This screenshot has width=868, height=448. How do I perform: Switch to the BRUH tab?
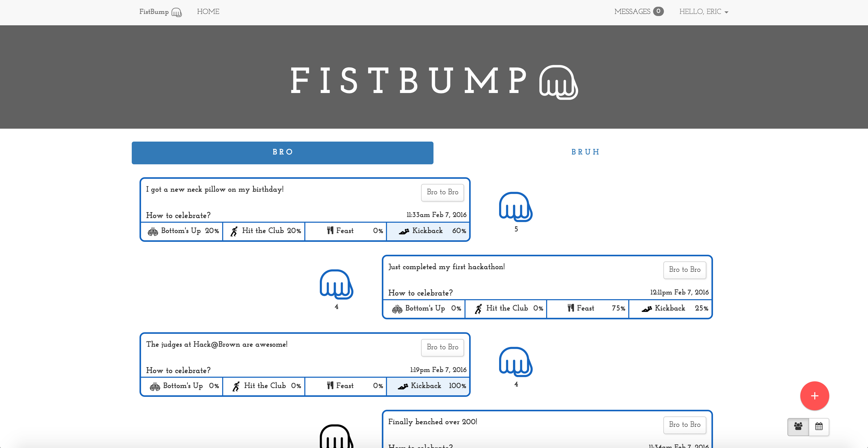click(x=585, y=152)
